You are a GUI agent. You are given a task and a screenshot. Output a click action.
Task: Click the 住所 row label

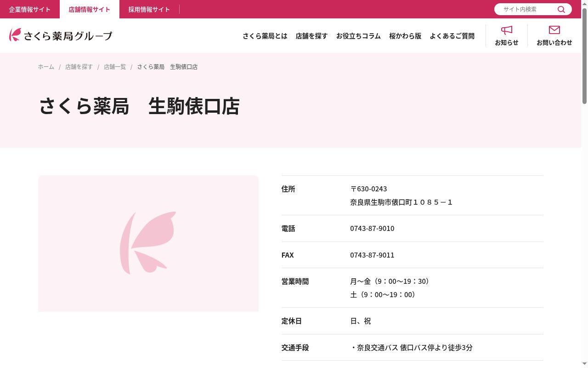click(x=288, y=189)
